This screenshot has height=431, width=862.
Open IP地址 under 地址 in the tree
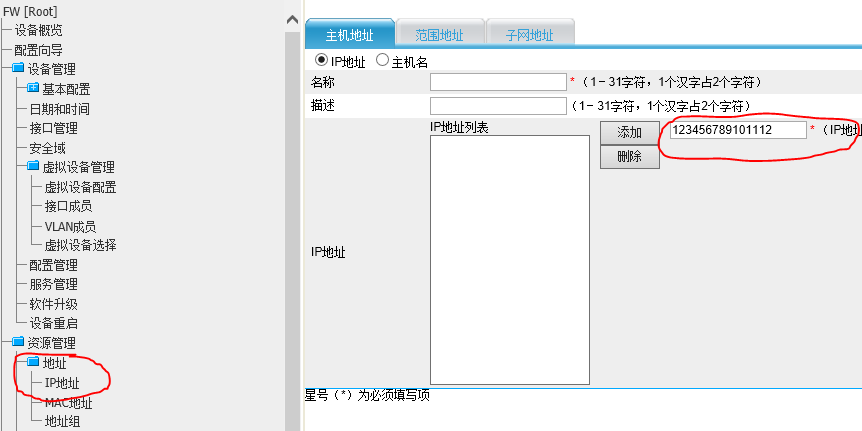(x=62, y=383)
